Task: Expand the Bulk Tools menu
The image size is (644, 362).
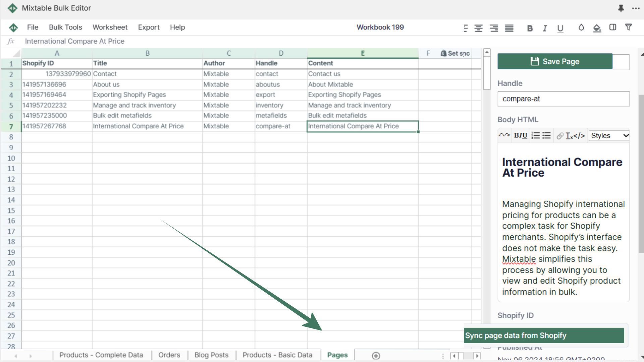Action: pos(65,27)
